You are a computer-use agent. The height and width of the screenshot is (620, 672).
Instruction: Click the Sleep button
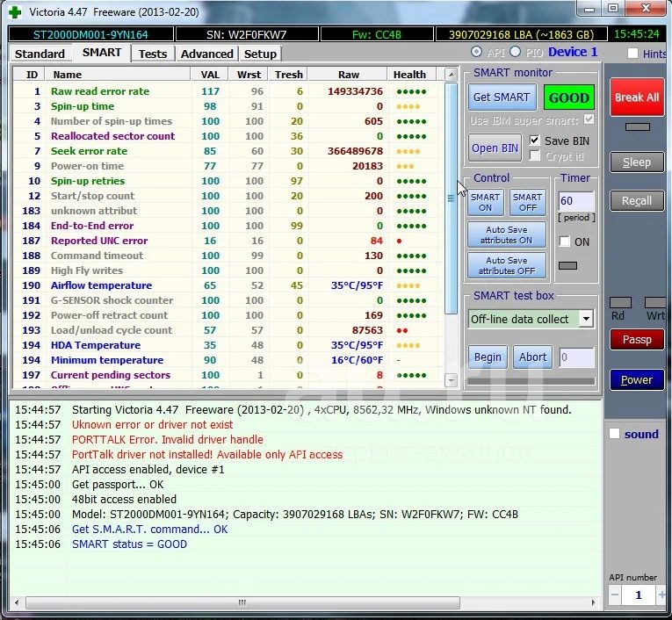coord(637,162)
